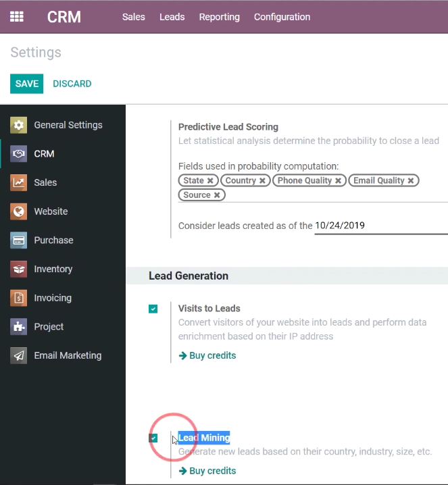Select the Purchase settings section label
This screenshot has height=485, width=448.
(x=53, y=240)
